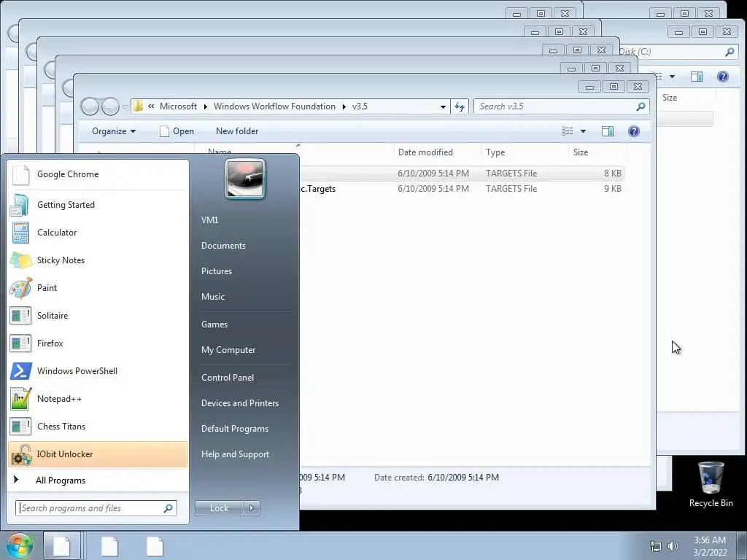Expand All Programs list

click(x=98, y=480)
